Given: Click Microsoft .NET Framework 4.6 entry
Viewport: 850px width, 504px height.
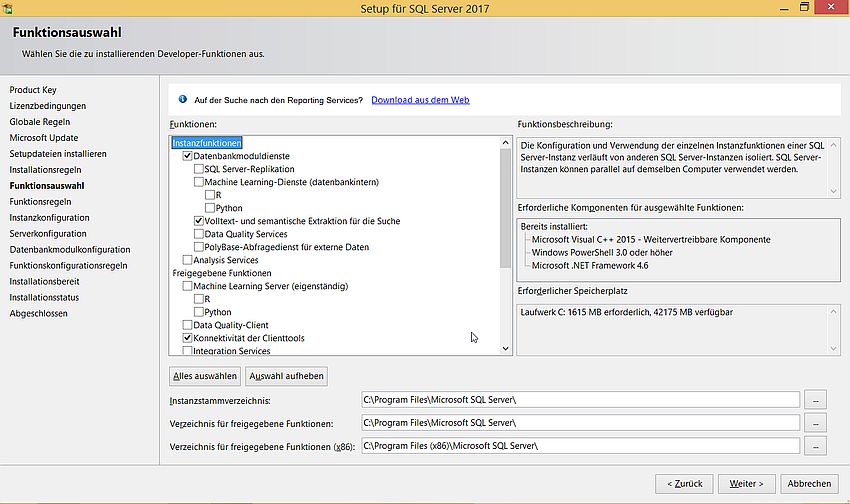Looking at the screenshot, I should click(x=590, y=266).
